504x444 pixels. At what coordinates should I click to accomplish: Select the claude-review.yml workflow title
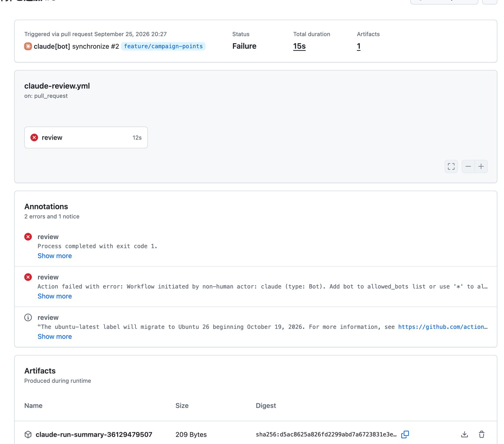tap(57, 86)
